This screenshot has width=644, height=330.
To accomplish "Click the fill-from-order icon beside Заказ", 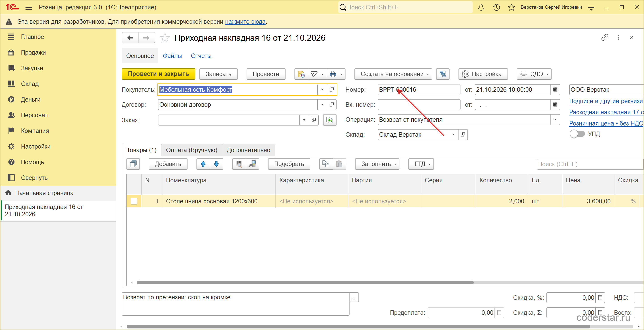I will 330,120.
